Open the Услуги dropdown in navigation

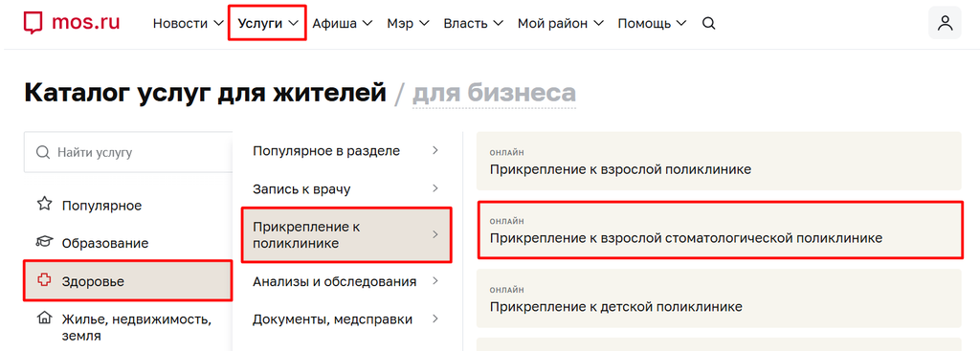point(268,24)
